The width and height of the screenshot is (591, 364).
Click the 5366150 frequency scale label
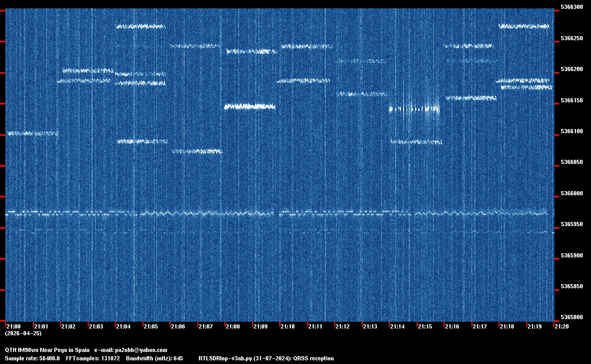(x=571, y=100)
